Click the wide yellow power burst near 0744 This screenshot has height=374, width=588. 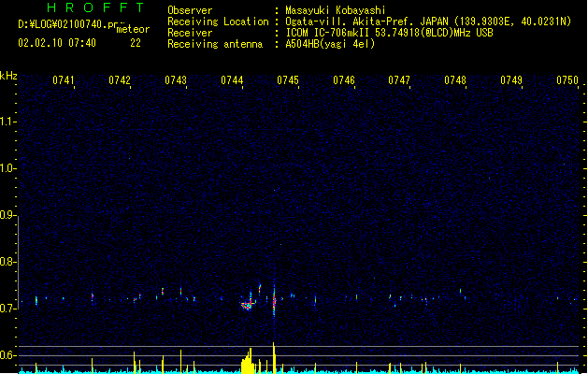247,361
